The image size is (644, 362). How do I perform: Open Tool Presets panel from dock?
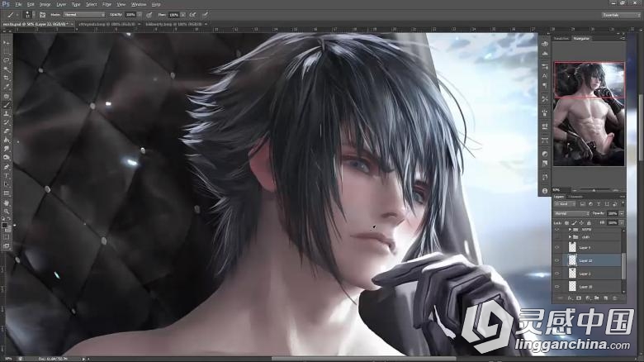[x=545, y=99]
